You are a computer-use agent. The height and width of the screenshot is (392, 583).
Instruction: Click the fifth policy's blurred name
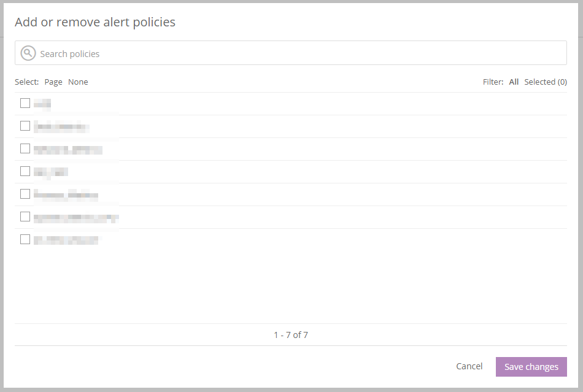coord(66,195)
